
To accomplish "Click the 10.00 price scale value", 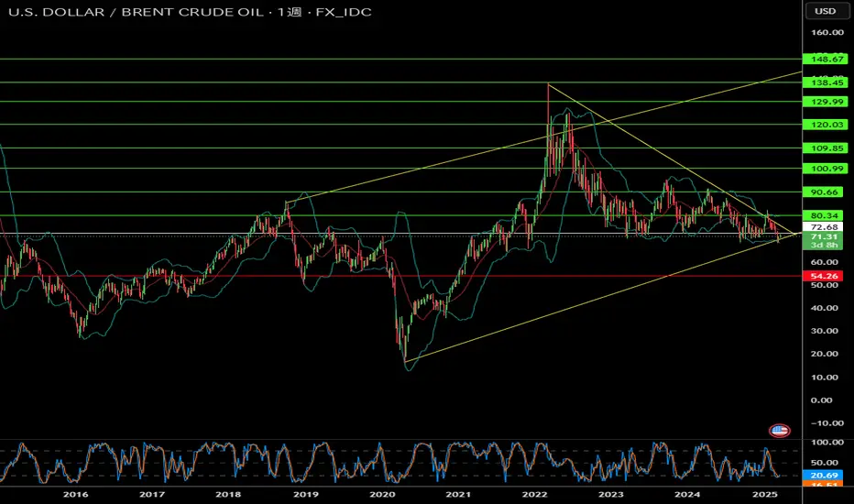I will point(824,377).
